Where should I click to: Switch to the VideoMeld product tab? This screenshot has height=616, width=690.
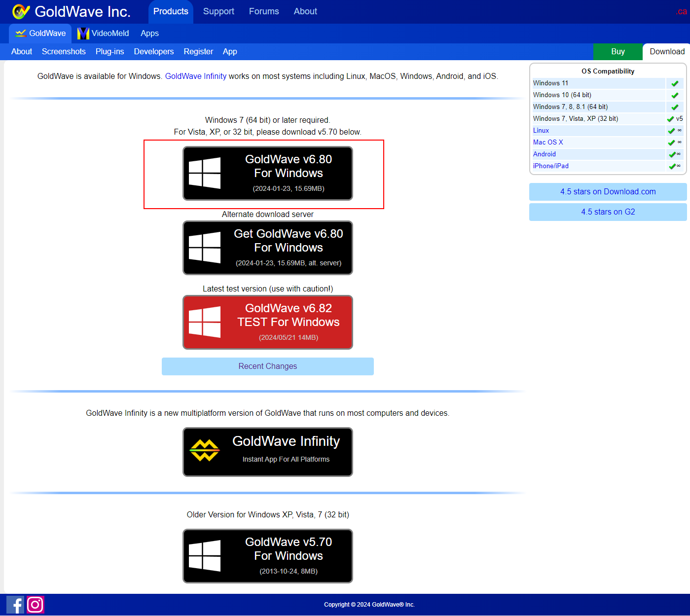[x=103, y=34]
